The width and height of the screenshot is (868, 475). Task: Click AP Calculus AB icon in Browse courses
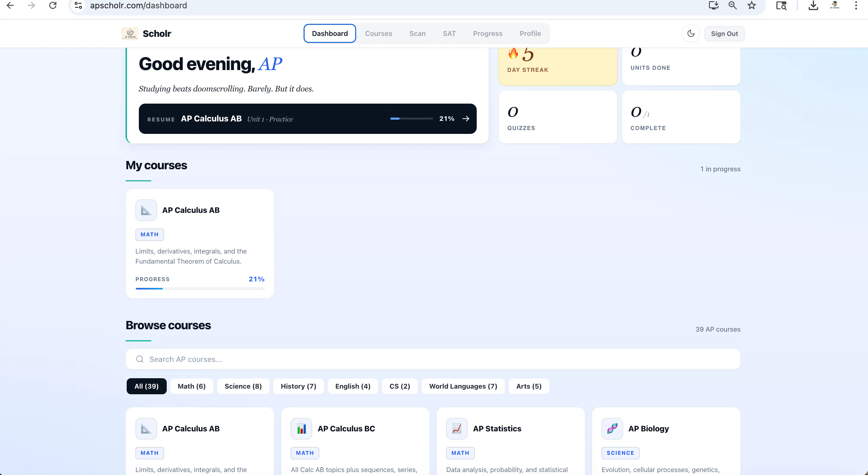click(146, 428)
